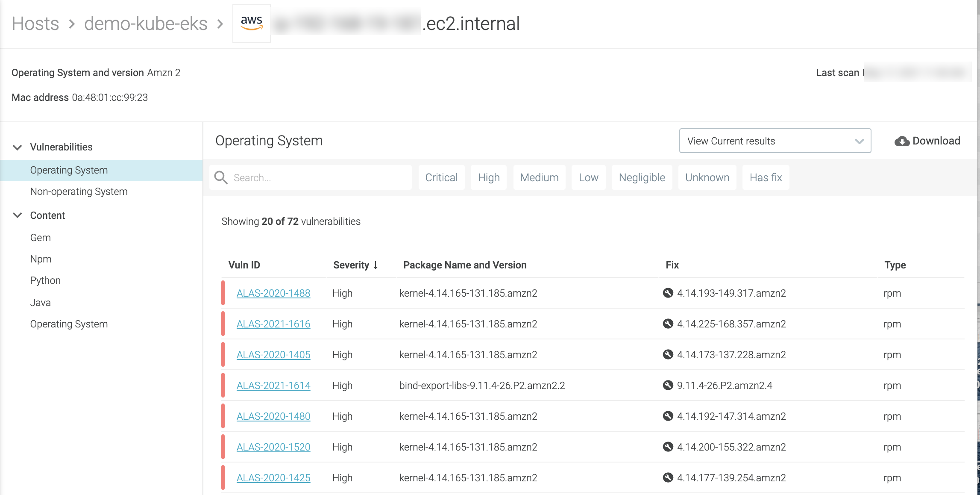Sort by Vuln ID column header
This screenshot has width=980, height=495.
click(x=244, y=265)
